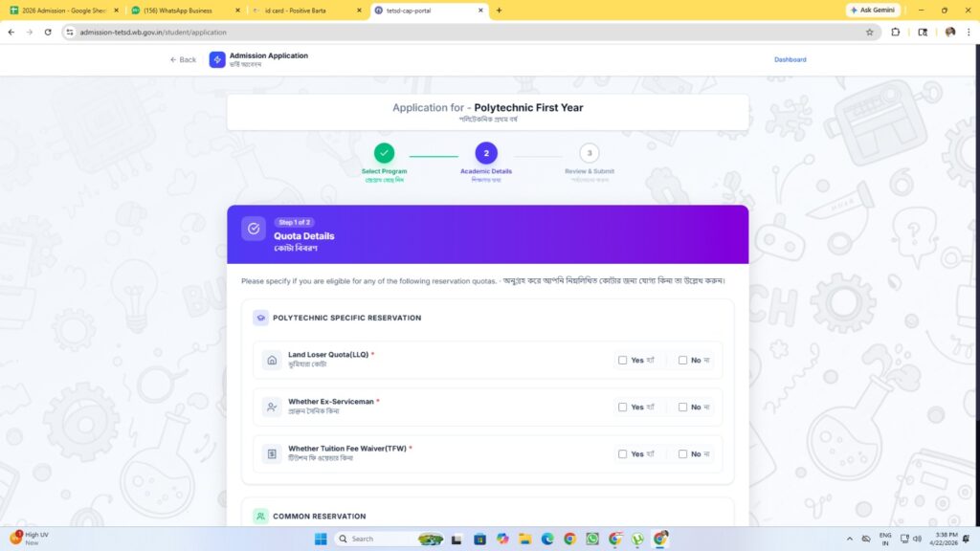Click the Quota Details header icon
This screenshot has width=980, height=551.
[x=253, y=229]
